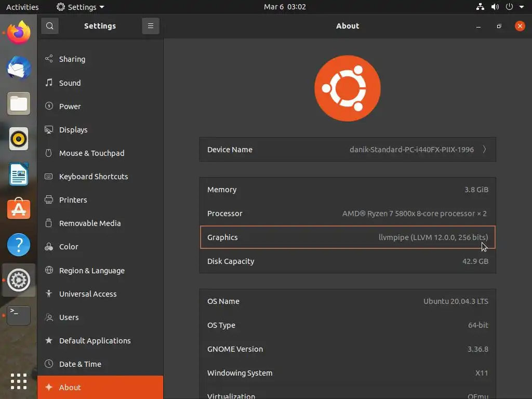Open Thunderbird mail from the dock
532x399 pixels.
coord(19,68)
